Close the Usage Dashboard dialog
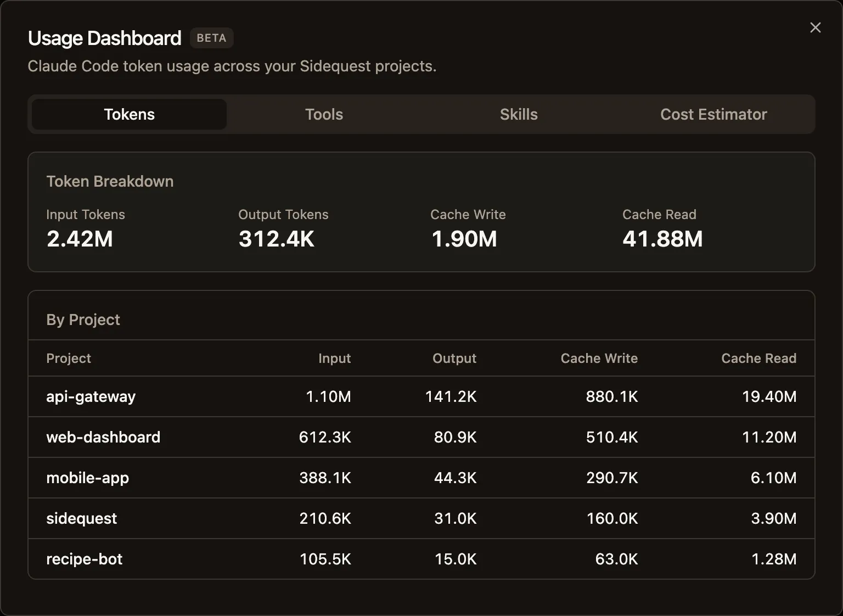 tap(815, 27)
